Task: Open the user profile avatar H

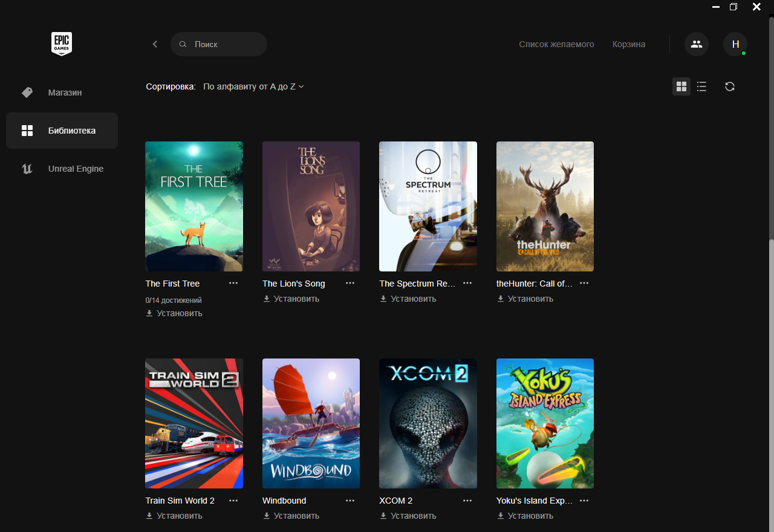Action: [x=735, y=44]
